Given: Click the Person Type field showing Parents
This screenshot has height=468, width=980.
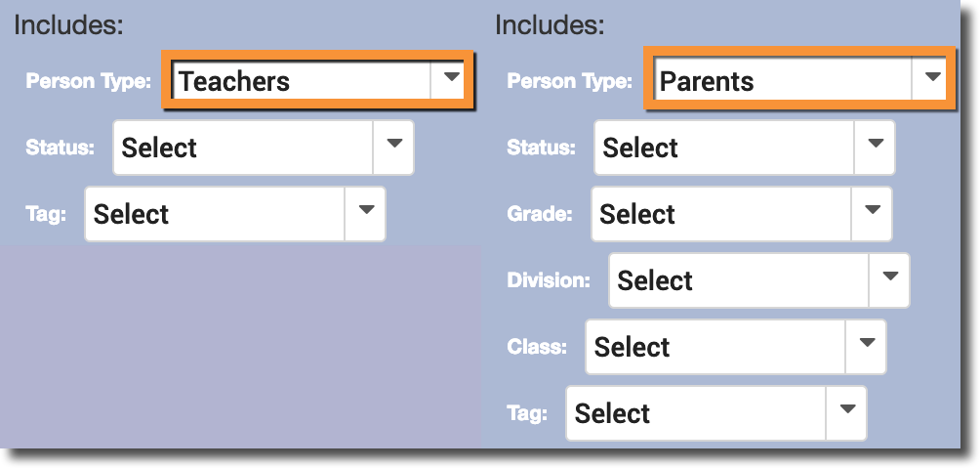Looking at the screenshot, I should pyautogui.click(x=782, y=81).
